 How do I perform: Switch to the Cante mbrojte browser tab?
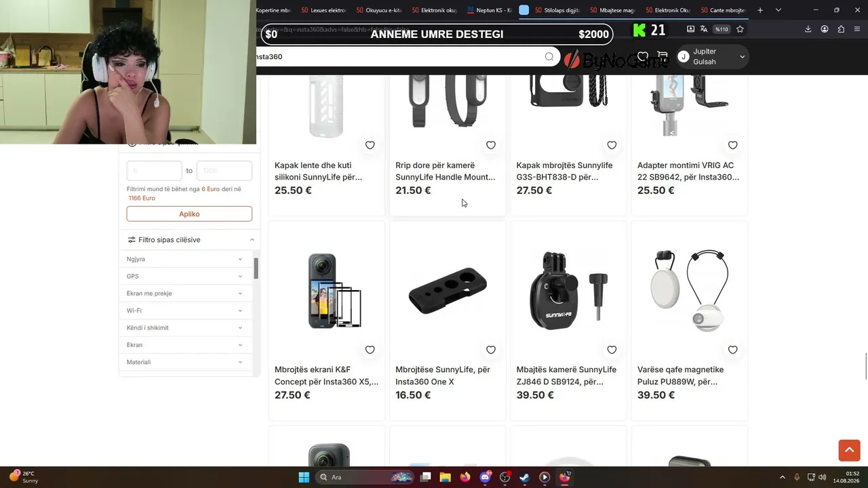point(723,10)
